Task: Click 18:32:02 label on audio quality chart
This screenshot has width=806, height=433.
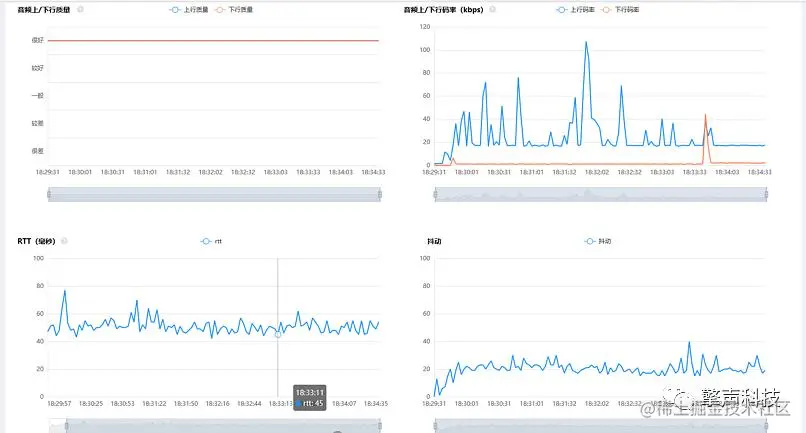Action: click(210, 172)
